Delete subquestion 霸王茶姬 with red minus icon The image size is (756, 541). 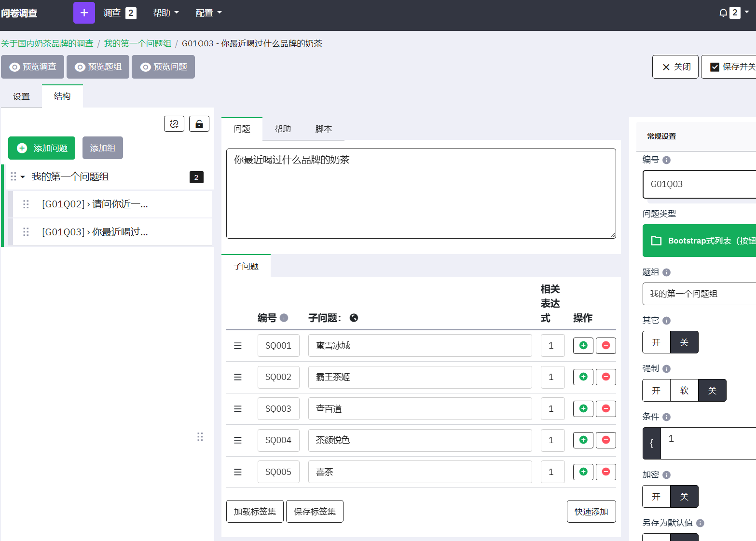(605, 377)
